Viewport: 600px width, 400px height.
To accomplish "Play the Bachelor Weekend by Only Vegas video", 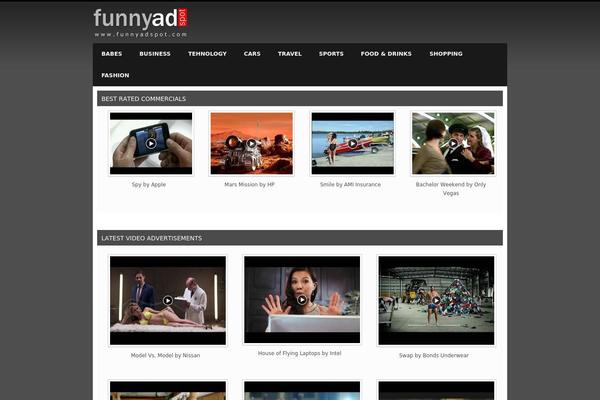I will [453, 144].
